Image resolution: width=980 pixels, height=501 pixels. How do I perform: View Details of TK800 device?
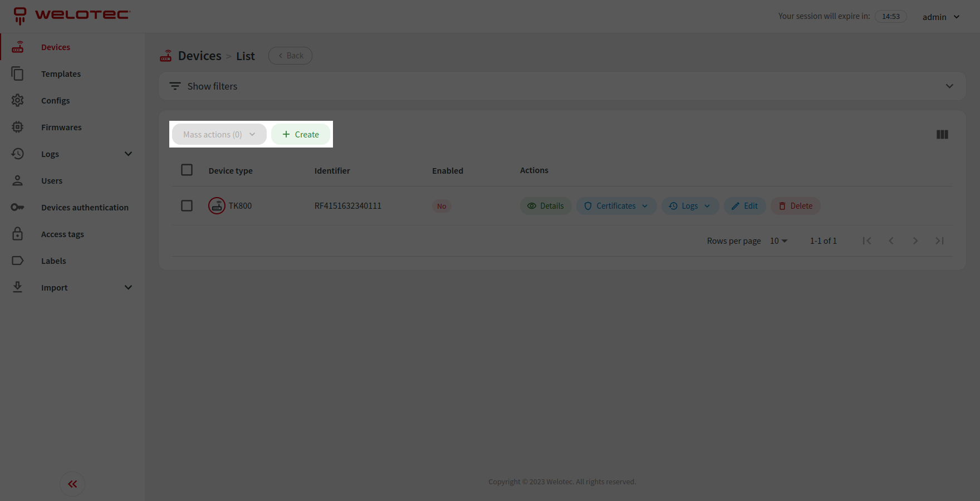[546, 206]
